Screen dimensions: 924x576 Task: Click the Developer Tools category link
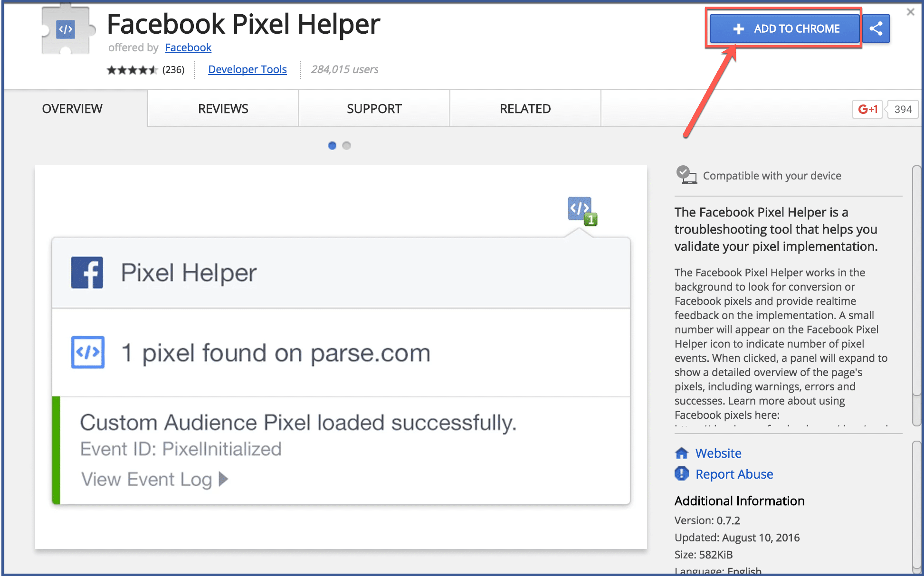coord(247,68)
